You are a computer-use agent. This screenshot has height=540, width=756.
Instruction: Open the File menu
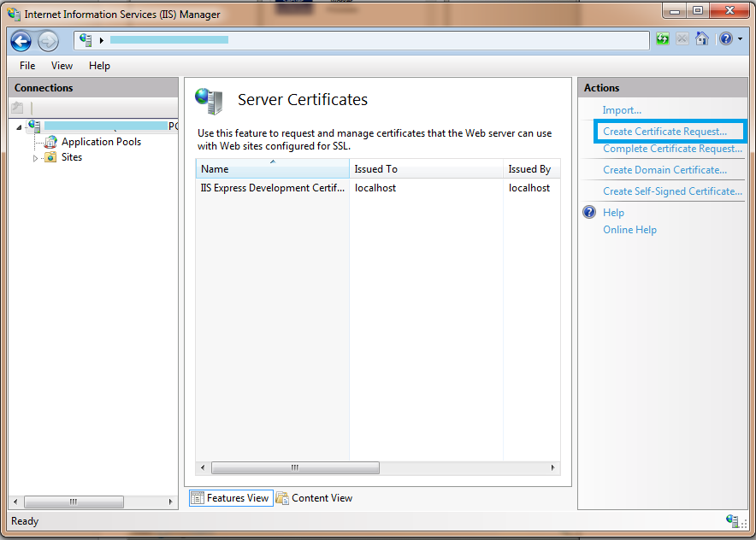[x=27, y=66]
